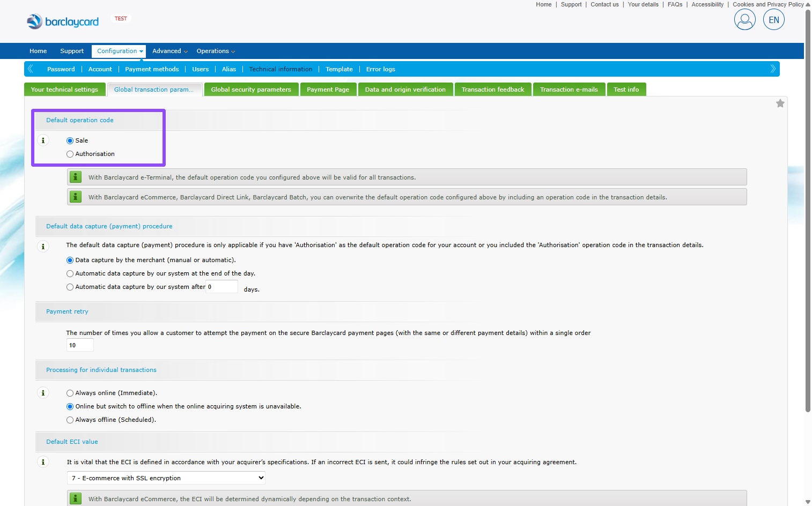Viewport: 812px width, 506px height.
Task: Open the Advanced dropdown menu
Action: point(169,51)
